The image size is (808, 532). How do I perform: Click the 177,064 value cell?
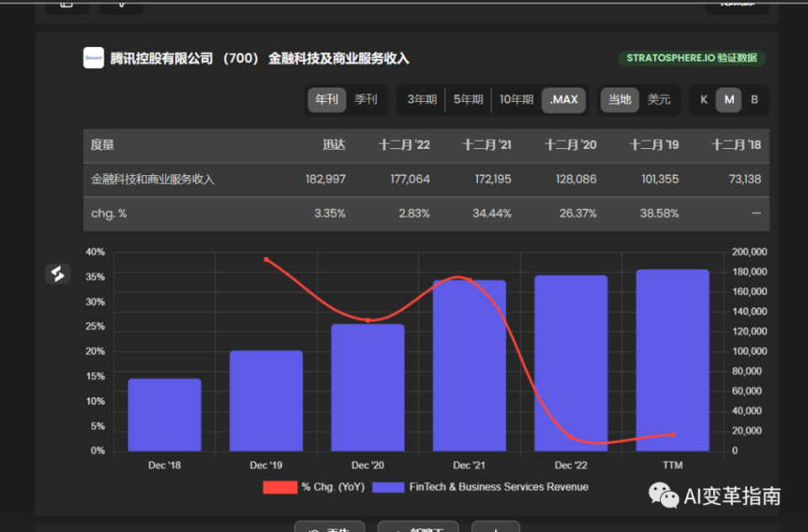pos(410,179)
